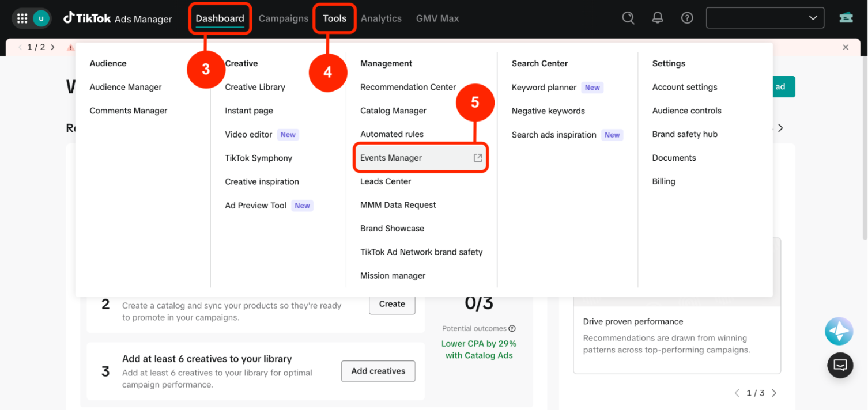
Task: Open Leads Center
Action: pos(386,181)
